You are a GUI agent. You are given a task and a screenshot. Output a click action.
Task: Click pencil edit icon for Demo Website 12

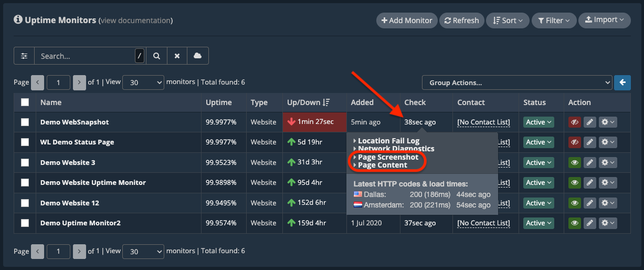click(x=590, y=203)
